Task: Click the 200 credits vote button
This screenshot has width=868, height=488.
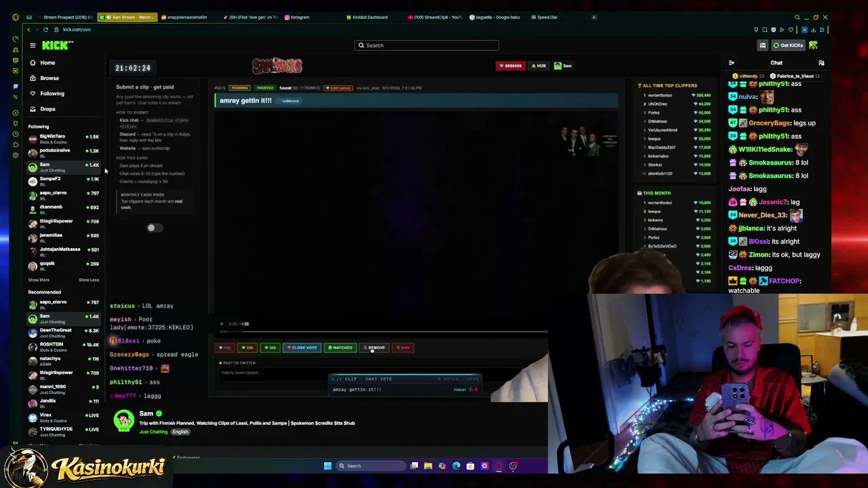Action: click(x=248, y=348)
